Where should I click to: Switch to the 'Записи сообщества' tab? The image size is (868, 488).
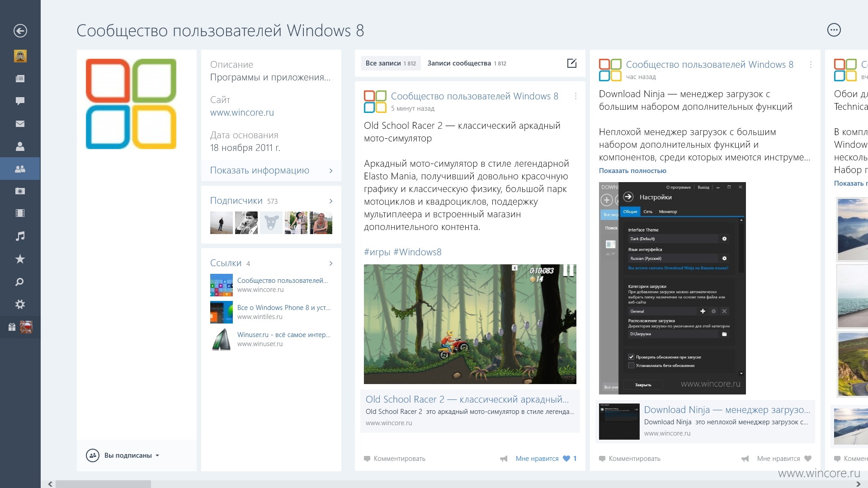click(x=467, y=63)
